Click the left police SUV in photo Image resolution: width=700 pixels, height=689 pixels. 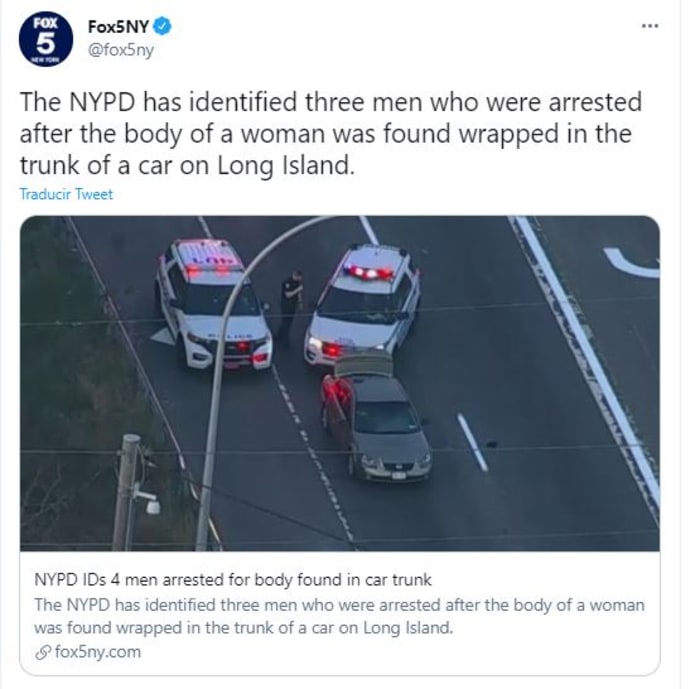pyautogui.click(x=212, y=303)
